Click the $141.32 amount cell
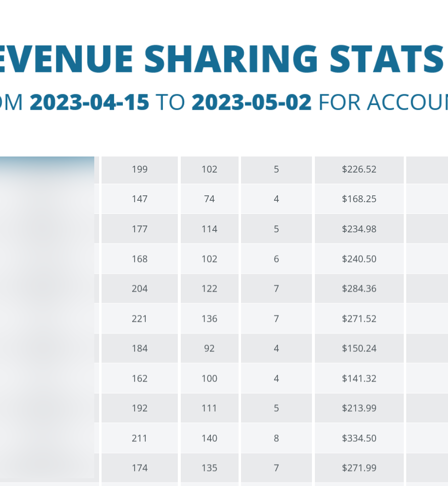This screenshot has height=486, width=448. [x=359, y=379]
